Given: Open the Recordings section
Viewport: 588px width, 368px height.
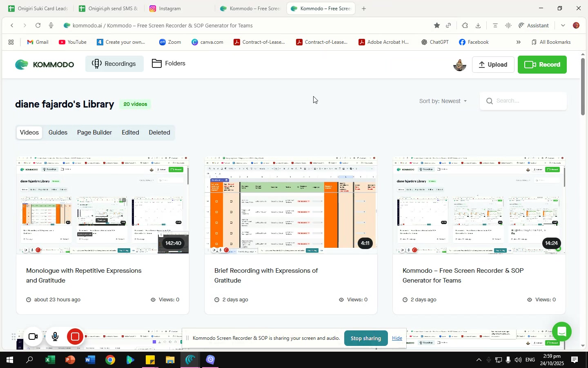Looking at the screenshot, I should (x=114, y=64).
